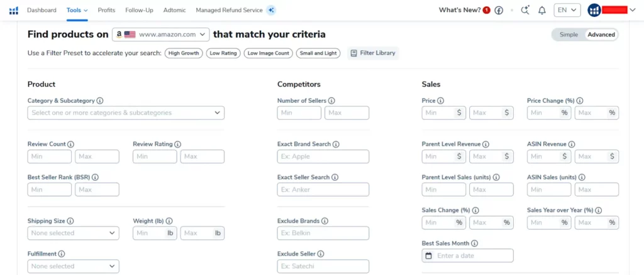Click the notifications bell icon
The height and width of the screenshot is (275, 644).
click(x=542, y=11)
